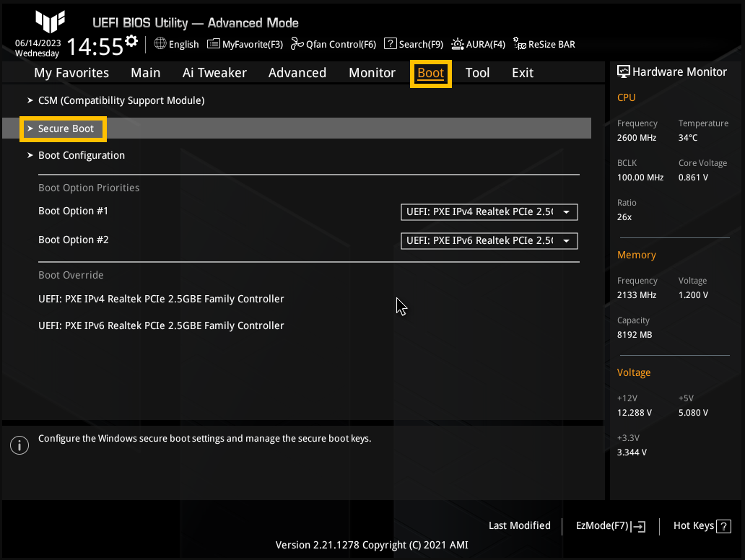Boot override from PXE IPv4 Realtek Controller
The width and height of the screenshot is (745, 560).
click(161, 299)
